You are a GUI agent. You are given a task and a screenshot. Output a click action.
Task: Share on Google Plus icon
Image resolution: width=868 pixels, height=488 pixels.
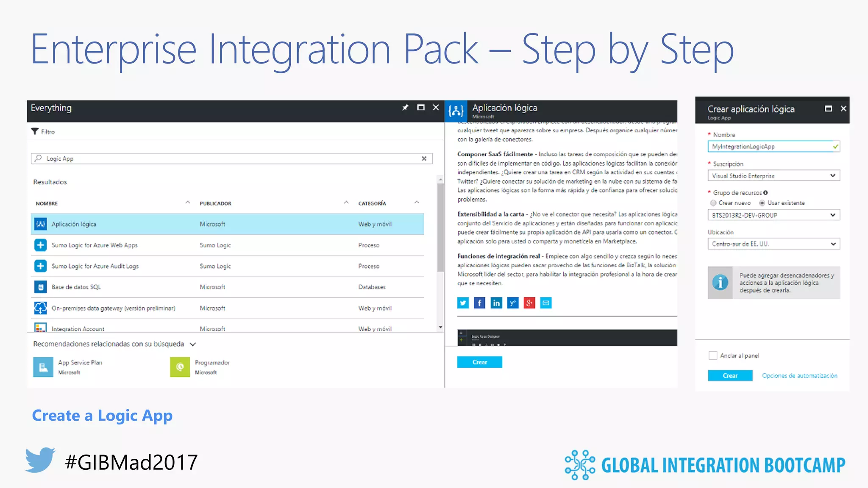pos(529,303)
